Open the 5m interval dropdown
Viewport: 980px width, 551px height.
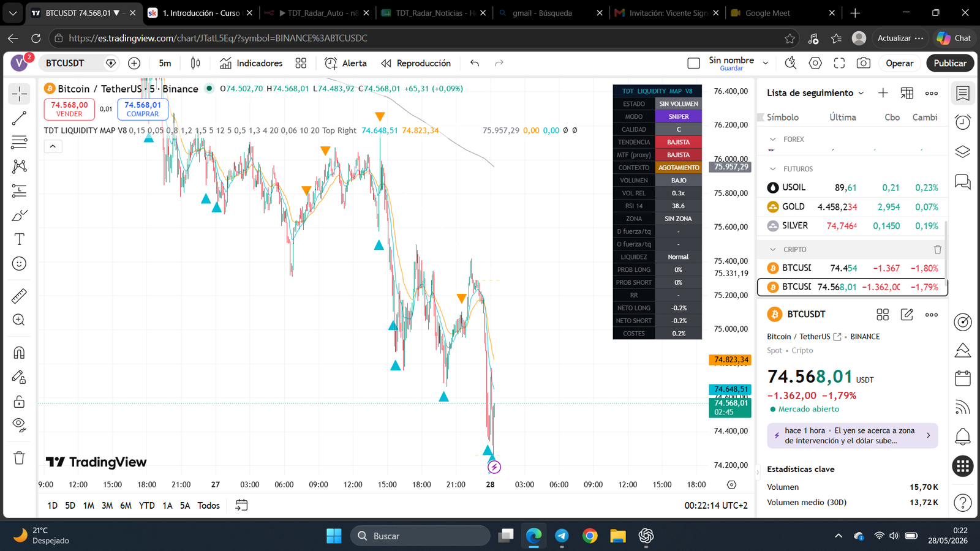click(x=165, y=63)
